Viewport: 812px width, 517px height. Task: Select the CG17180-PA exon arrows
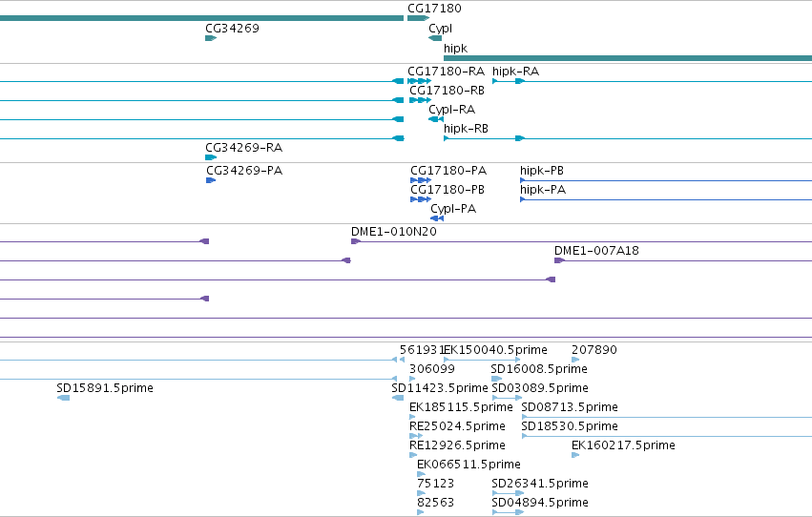click(x=421, y=180)
